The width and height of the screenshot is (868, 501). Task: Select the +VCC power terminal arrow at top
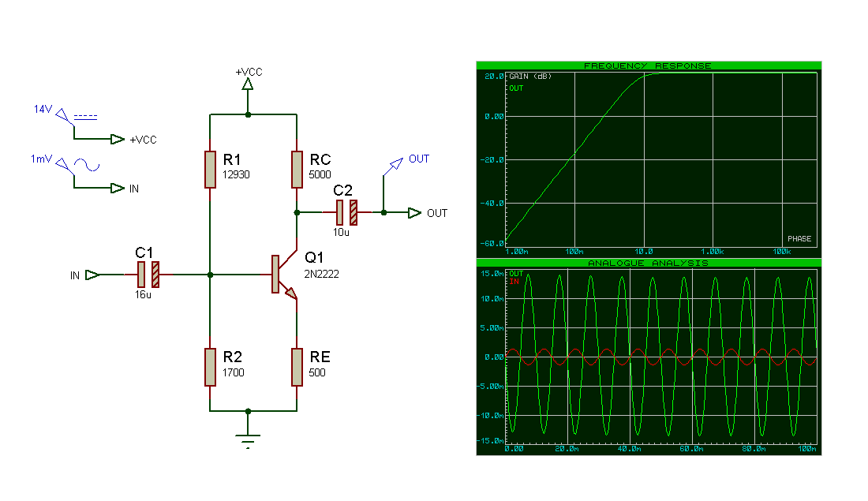click(x=248, y=84)
